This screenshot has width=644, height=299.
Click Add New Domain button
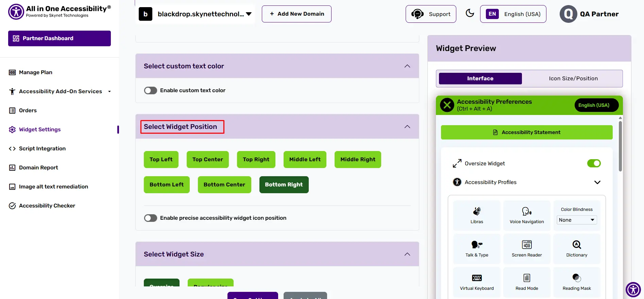[x=296, y=14]
